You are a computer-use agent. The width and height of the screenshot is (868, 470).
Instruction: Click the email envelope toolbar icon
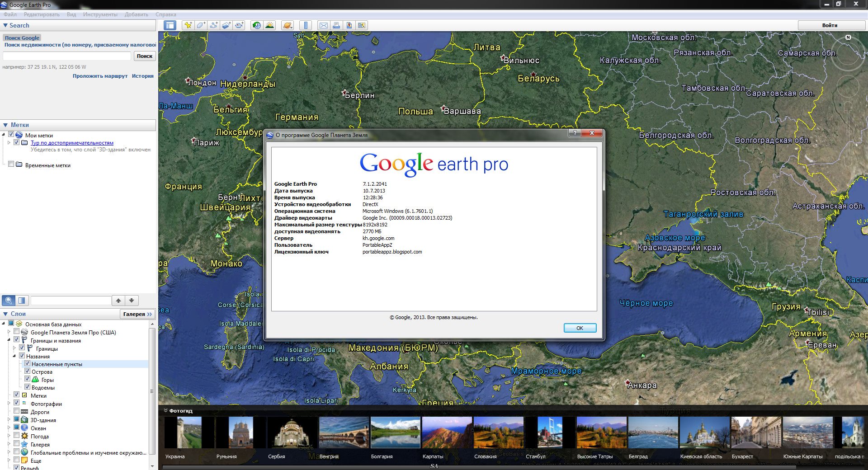[x=324, y=25]
